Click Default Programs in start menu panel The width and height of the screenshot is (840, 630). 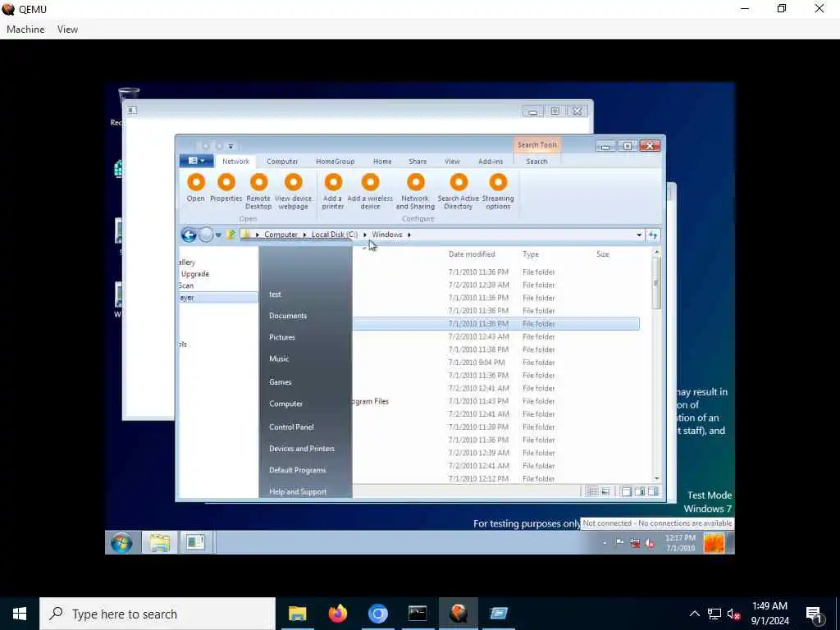[297, 470]
